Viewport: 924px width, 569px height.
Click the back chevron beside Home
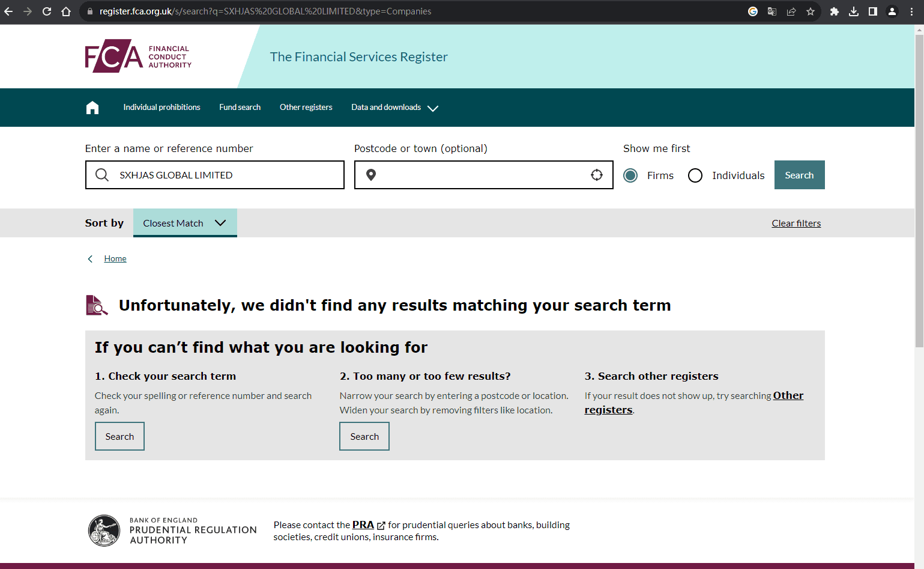point(90,259)
